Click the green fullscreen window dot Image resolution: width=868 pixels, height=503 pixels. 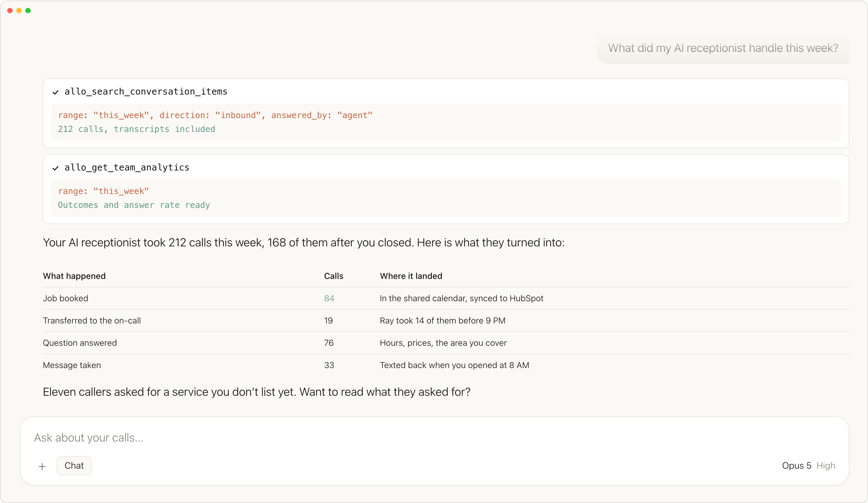click(x=28, y=11)
